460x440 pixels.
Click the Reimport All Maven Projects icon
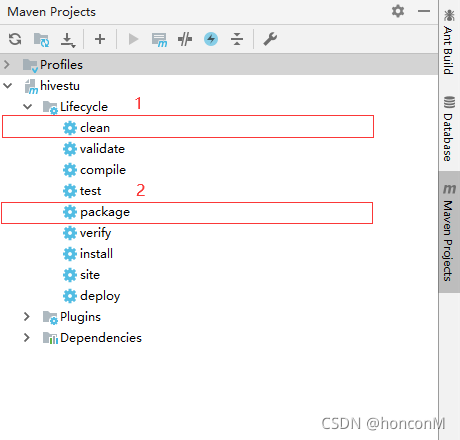15,39
